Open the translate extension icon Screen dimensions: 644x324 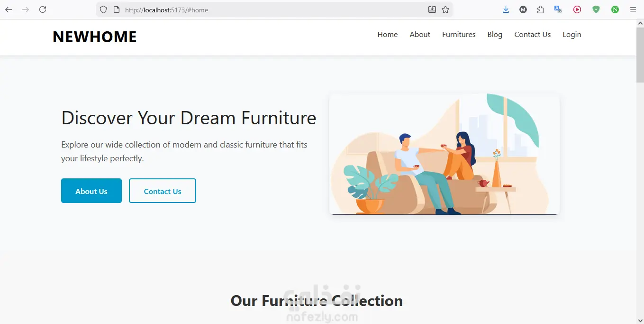(558, 9)
